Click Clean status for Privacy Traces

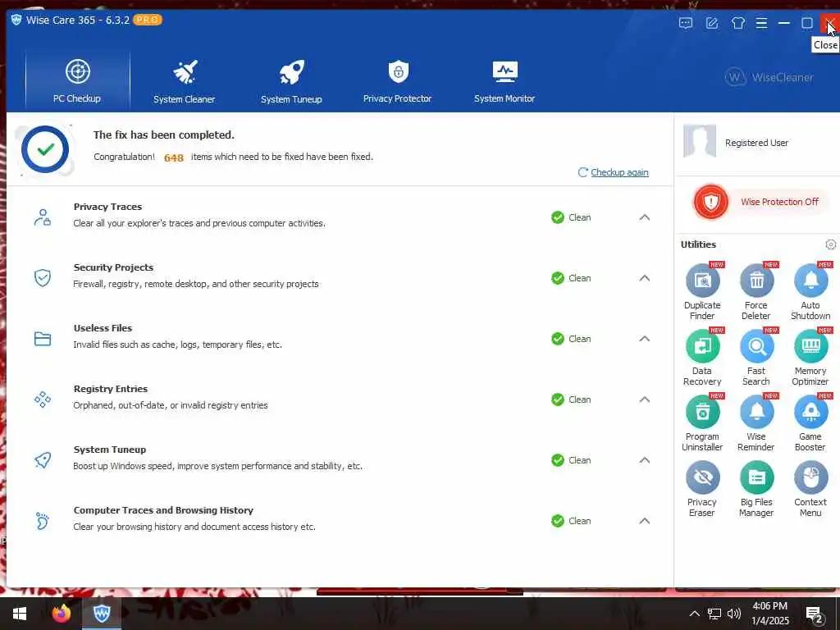click(571, 217)
